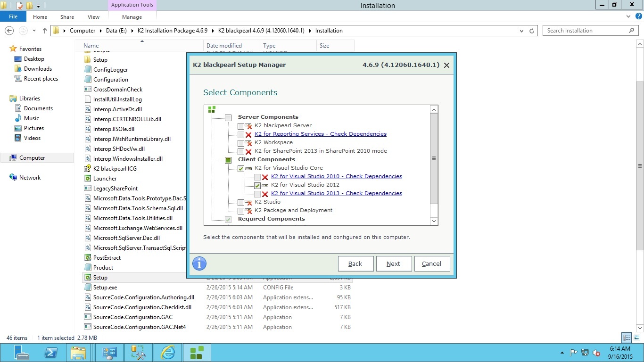
Task: Click the tools taskbar icon
Action: tap(138, 353)
